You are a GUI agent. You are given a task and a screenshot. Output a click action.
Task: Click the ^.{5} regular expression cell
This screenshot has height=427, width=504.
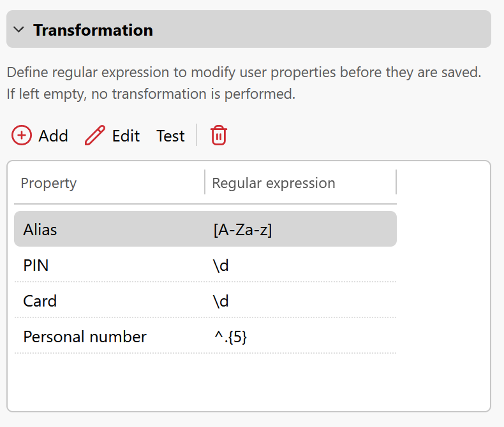(230, 337)
